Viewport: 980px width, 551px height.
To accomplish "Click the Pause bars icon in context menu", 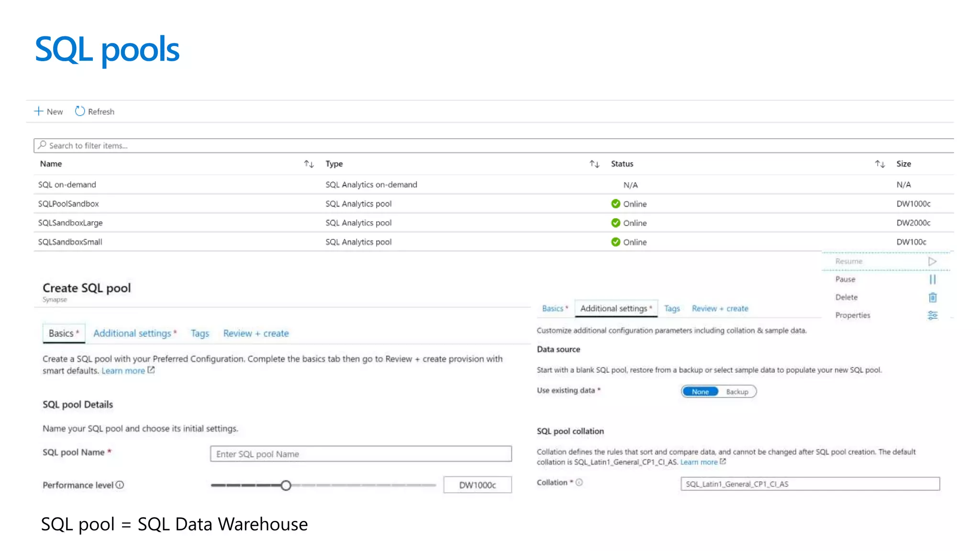I will pos(932,279).
